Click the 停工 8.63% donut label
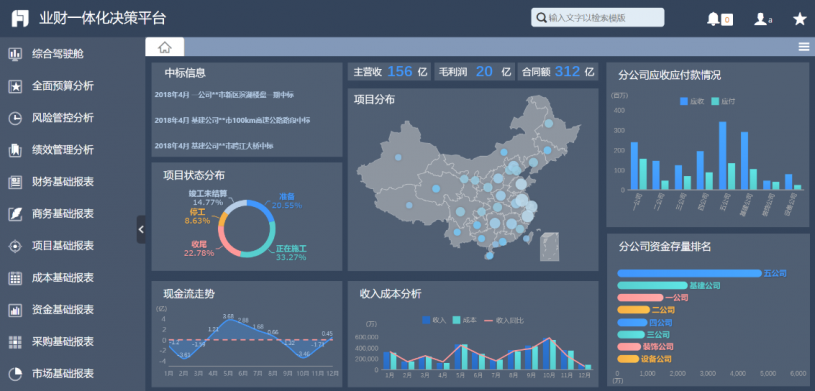815x391 pixels. [197, 216]
